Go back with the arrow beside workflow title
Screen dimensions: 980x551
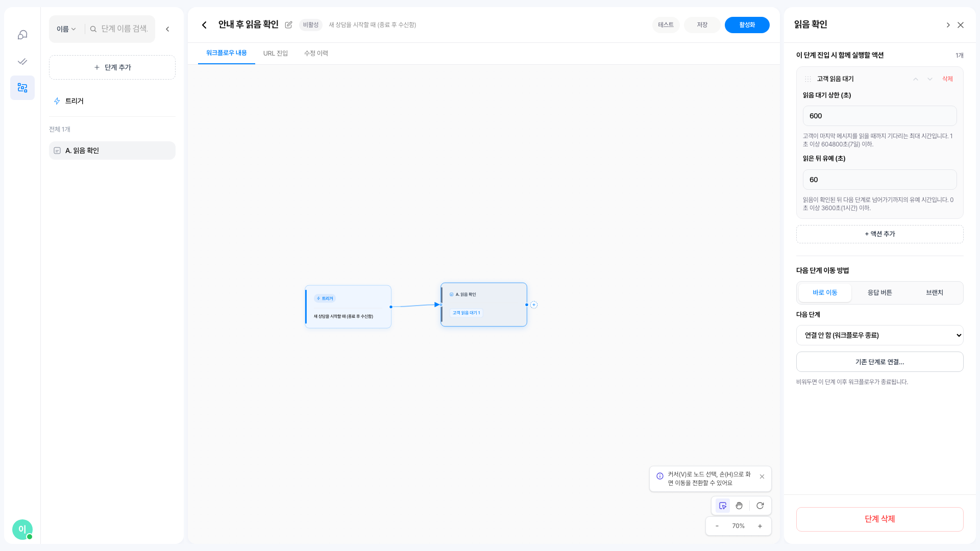click(204, 25)
